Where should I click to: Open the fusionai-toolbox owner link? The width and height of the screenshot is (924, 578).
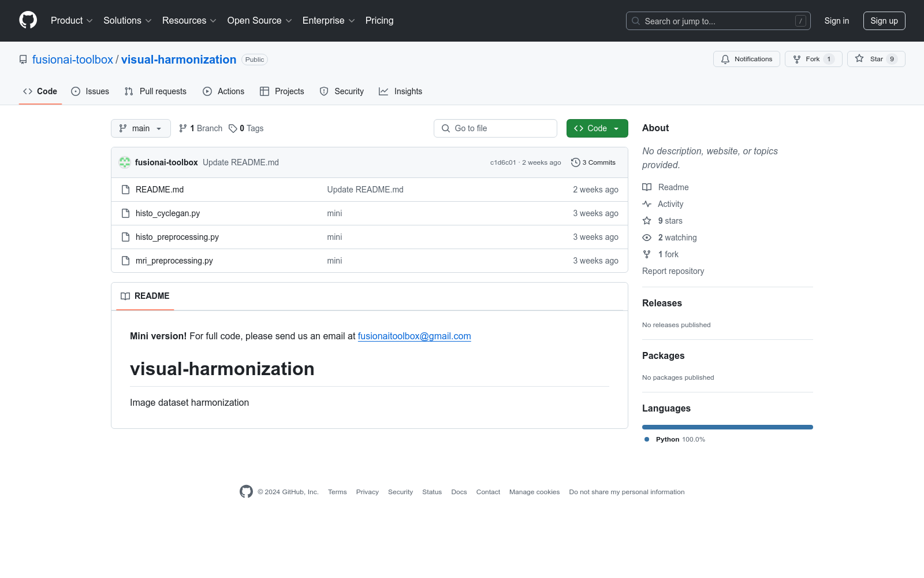click(73, 60)
